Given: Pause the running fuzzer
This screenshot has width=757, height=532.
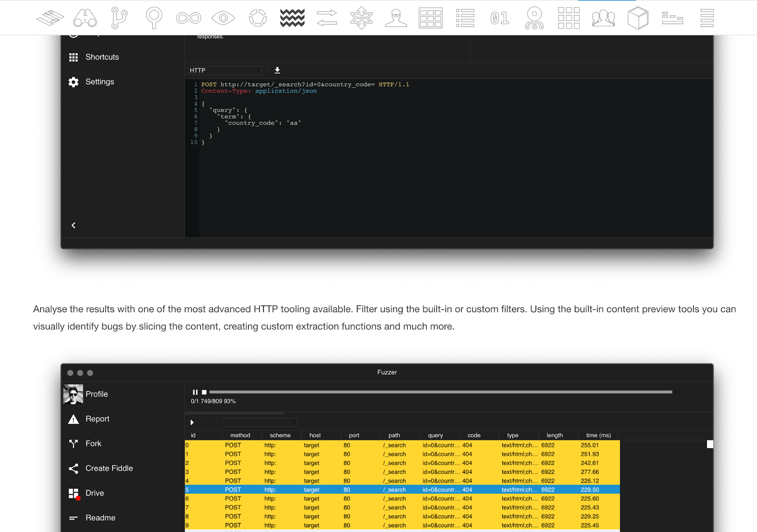Looking at the screenshot, I should click(x=195, y=392).
